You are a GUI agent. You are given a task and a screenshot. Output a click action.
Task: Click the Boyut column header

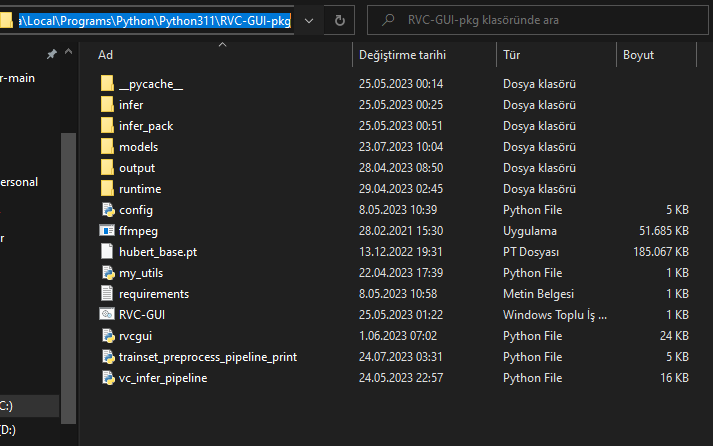[638, 54]
